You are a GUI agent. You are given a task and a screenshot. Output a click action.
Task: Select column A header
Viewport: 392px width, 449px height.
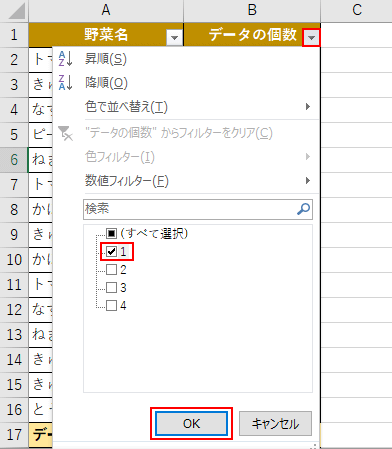tap(106, 10)
